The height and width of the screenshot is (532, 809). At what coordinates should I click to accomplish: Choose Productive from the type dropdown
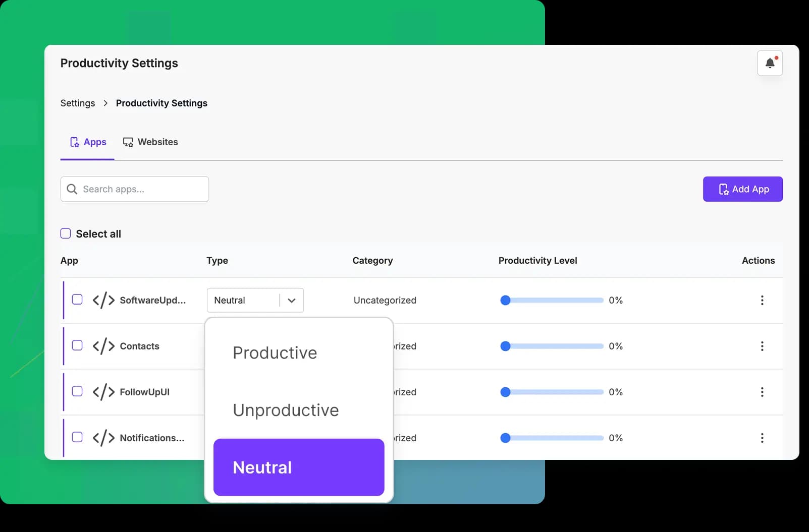[x=275, y=353]
